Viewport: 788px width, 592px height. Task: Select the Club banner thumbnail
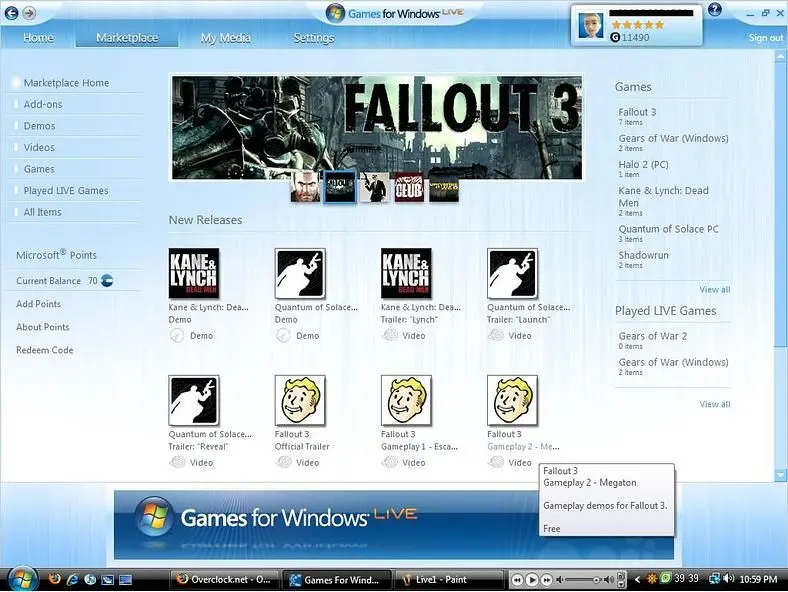click(x=409, y=187)
